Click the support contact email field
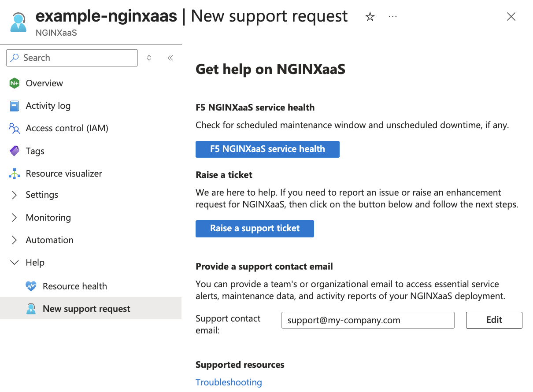The width and height of the screenshot is (533, 392). pos(368,320)
